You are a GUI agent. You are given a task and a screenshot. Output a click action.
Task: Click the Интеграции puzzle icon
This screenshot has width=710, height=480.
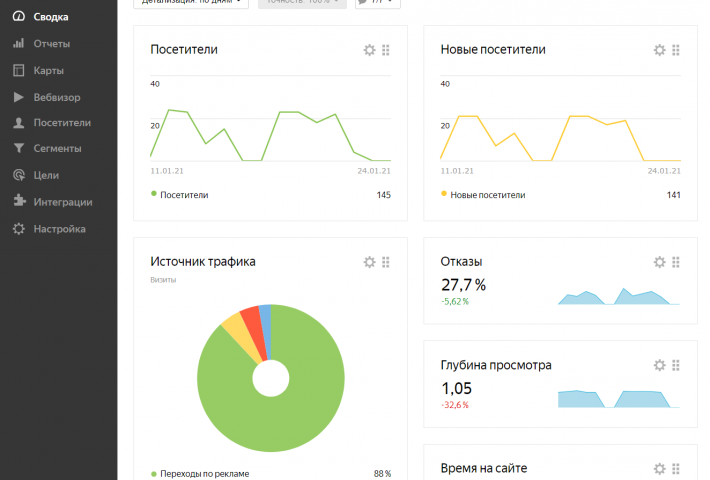click(19, 201)
